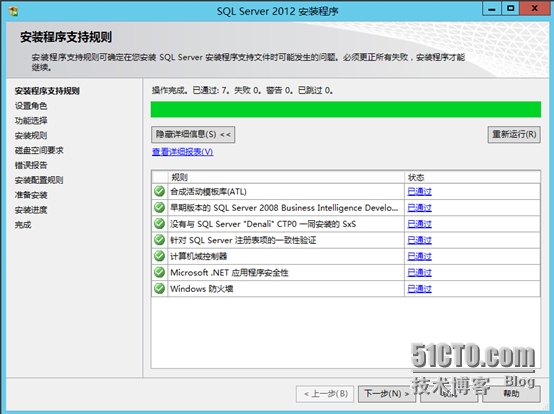The width and height of the screenshot is (554, 414).
Task: Re-run the checks with 重新运行(R)
Action: (x=514, y=135)
